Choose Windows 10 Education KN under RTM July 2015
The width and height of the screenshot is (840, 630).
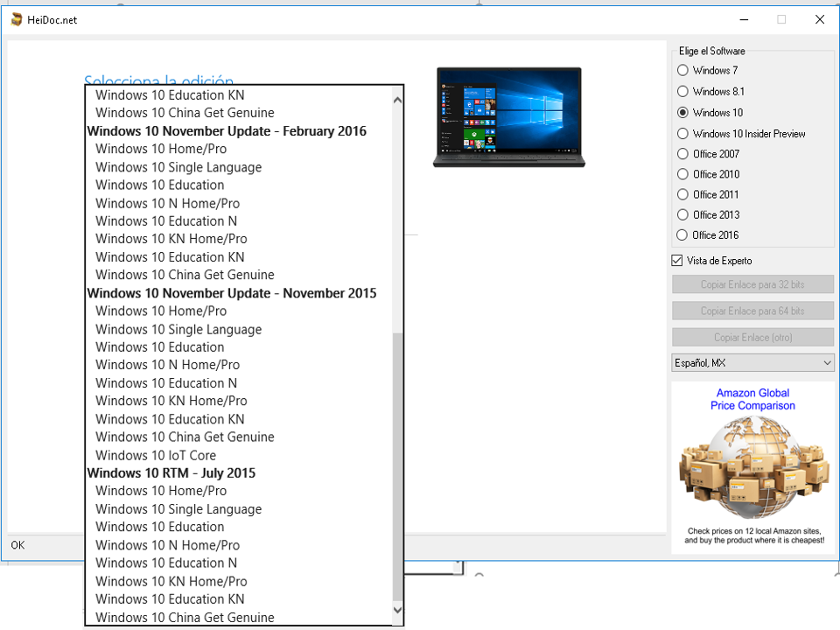(170, 599)
